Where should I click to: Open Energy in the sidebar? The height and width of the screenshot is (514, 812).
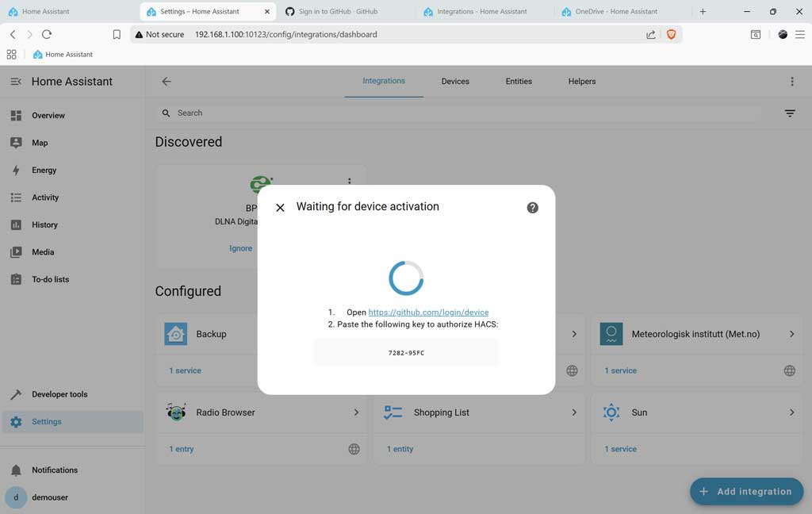click(x=72, y=170)
